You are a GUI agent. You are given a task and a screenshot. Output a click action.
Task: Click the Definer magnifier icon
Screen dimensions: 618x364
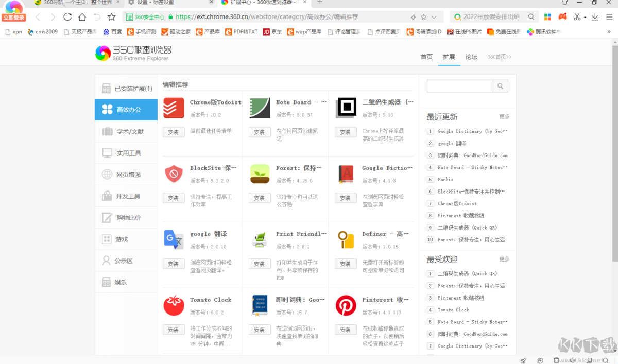point(346,240)
